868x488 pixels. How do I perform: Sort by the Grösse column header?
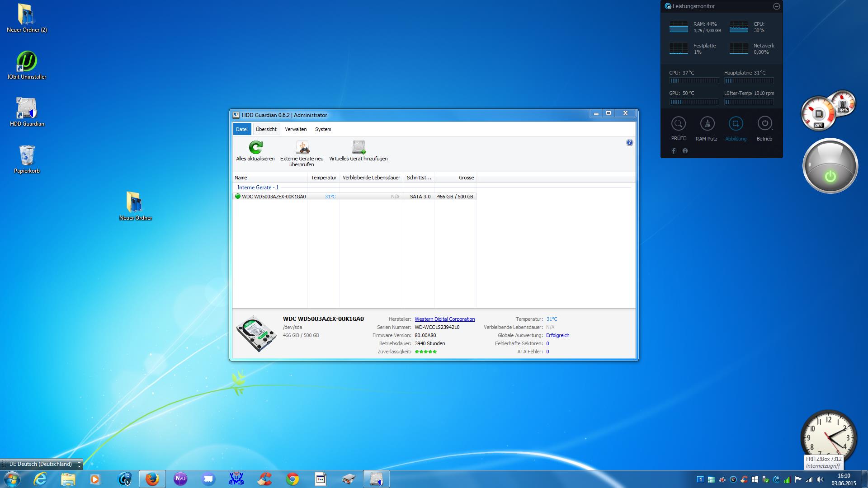click(x=456, y=178)
